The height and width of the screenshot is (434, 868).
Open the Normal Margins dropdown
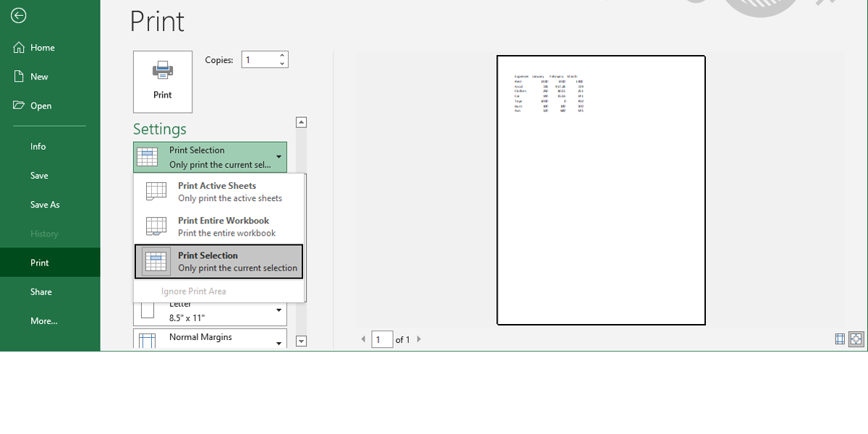tap(210, 339)
